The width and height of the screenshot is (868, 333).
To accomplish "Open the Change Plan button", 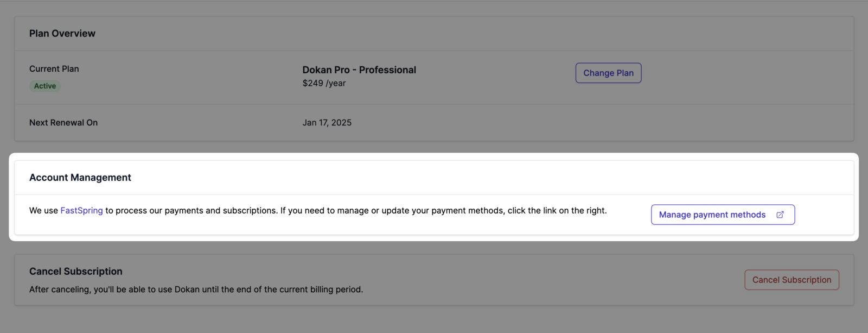I will (608, 73).
